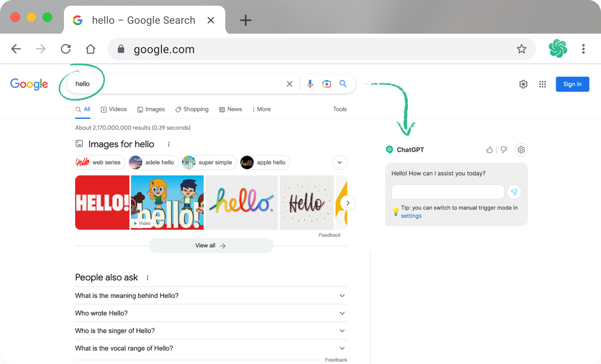
Task: Open the settings link in ChatGPT tip
Action: point(411,216)
